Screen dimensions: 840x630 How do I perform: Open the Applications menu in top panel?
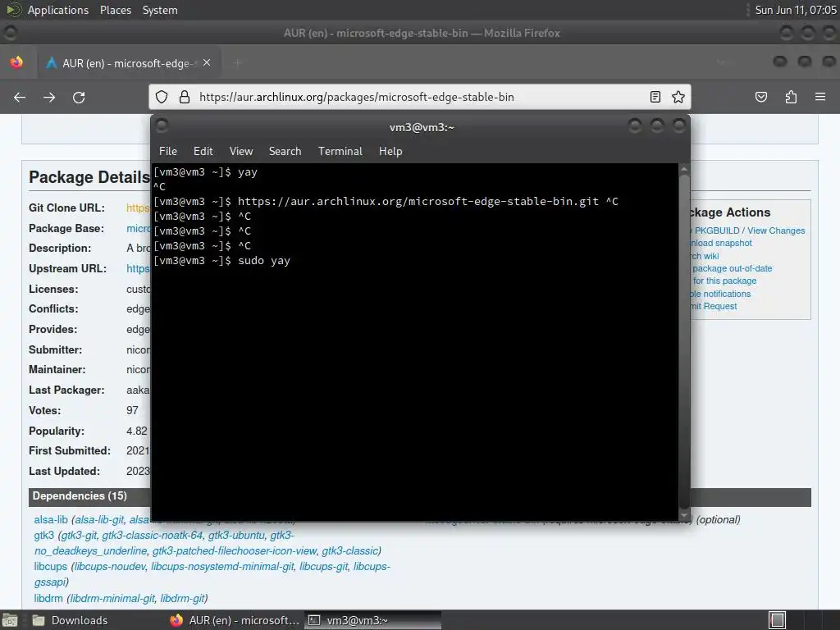(58, 10)
